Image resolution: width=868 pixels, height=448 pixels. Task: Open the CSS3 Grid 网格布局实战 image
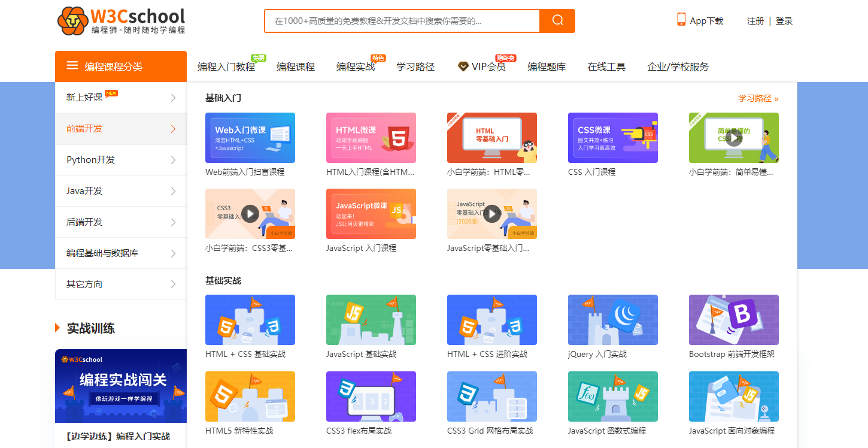coord(492,396)
